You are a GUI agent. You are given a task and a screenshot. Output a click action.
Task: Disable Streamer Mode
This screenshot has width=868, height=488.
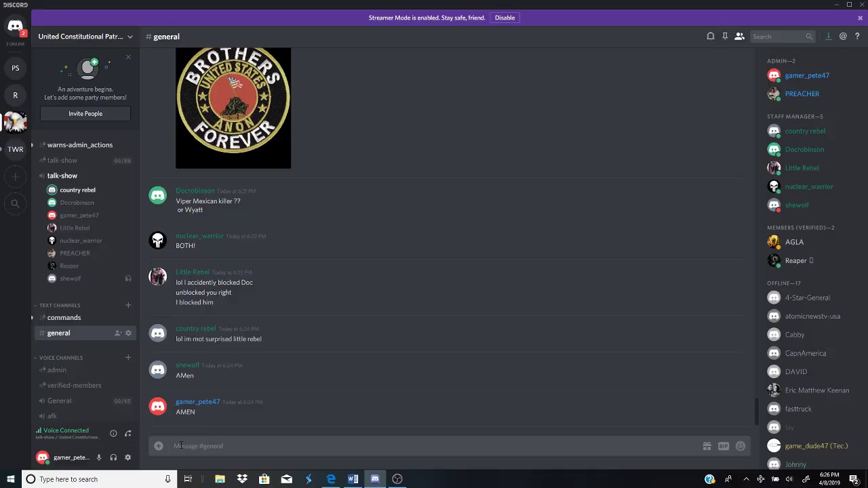[505, 18]
